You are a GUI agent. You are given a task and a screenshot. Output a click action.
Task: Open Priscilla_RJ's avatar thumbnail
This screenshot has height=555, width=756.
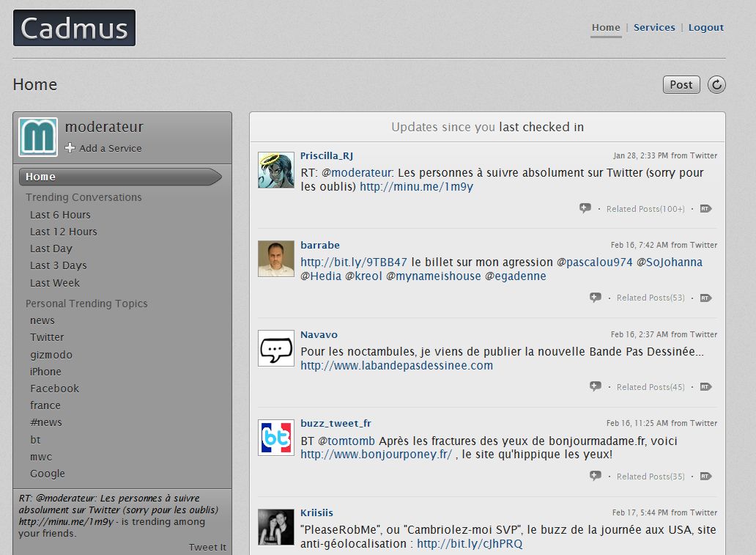(x=275, y=170)
